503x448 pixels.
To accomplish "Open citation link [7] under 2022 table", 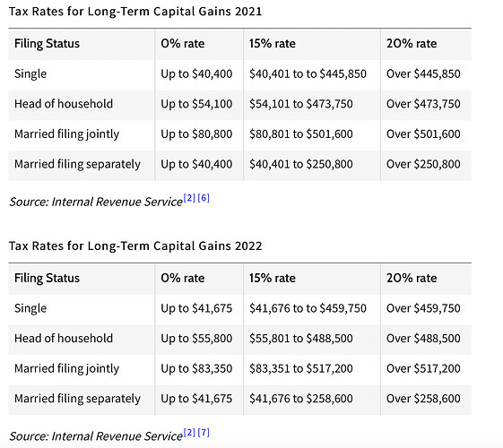I will pos(204,433).
